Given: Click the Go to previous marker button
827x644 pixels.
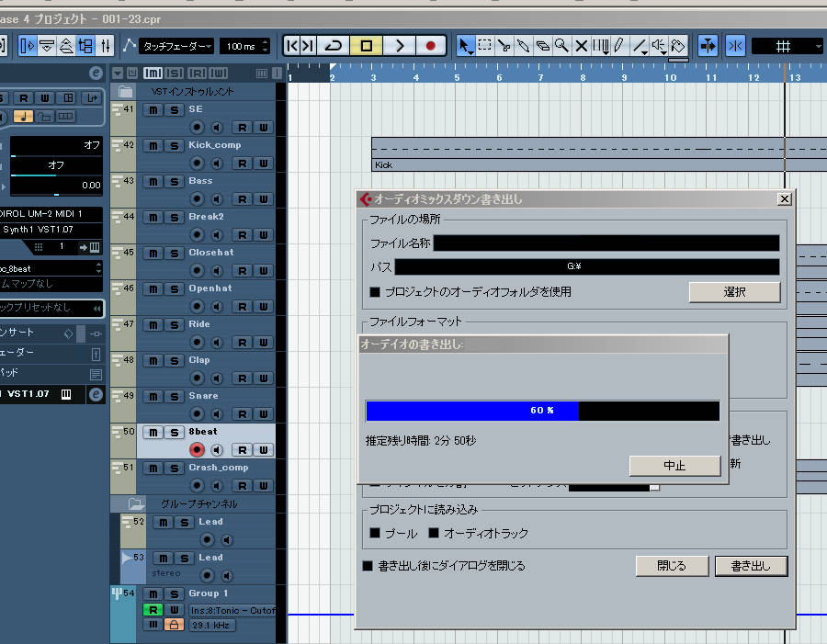Looking at the screenshot, I should [291, 46].
